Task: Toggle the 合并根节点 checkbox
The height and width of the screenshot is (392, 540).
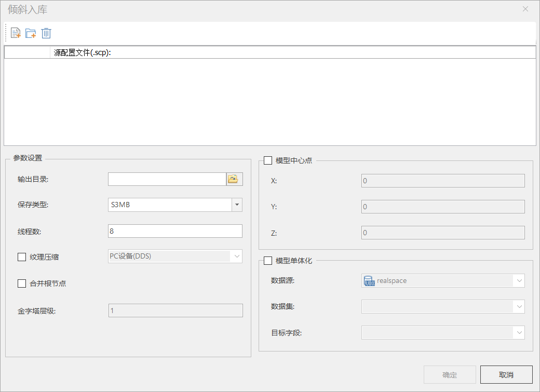Action: click(22, 283)
